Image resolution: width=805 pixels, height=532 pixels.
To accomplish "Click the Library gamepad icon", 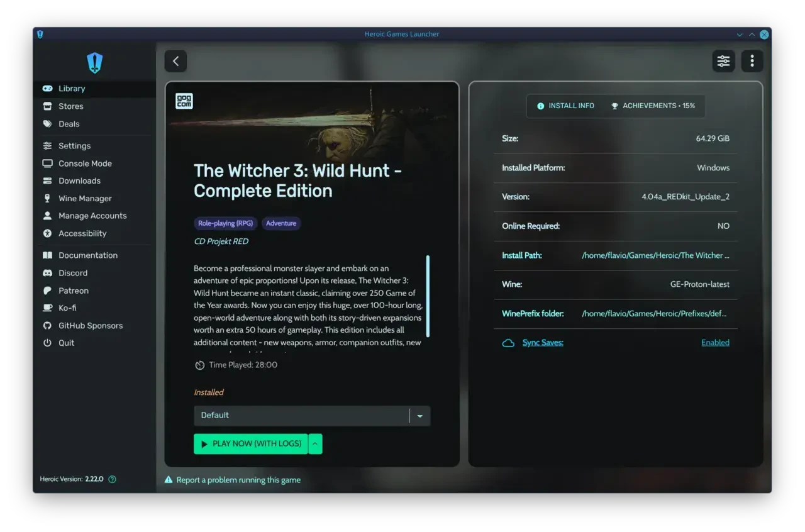I will coord(47,89).
